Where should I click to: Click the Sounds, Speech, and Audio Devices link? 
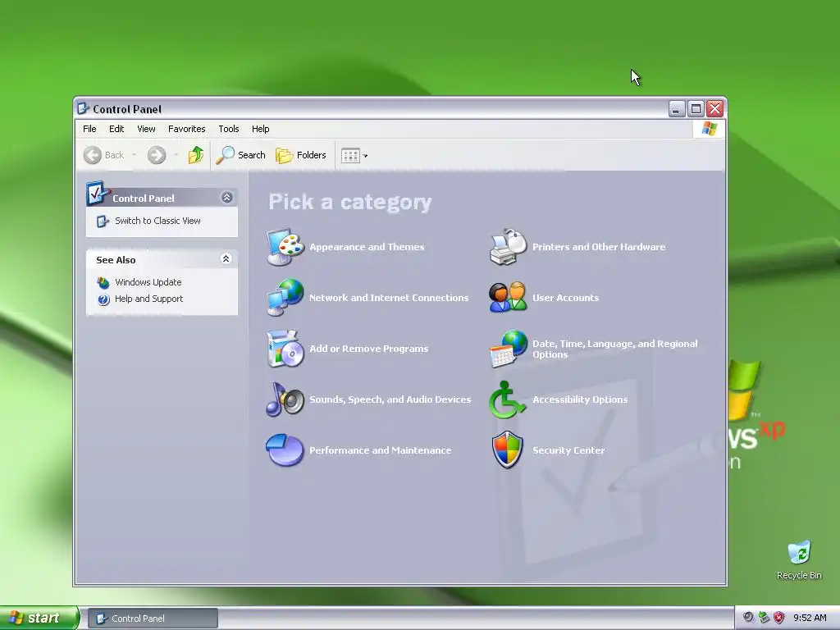click(390, 399)
